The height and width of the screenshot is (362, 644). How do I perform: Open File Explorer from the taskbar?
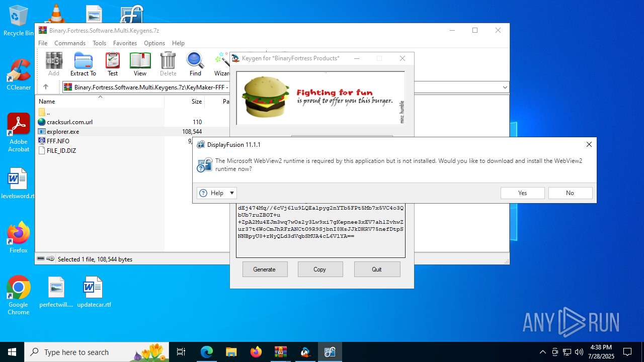coord(231,352)
